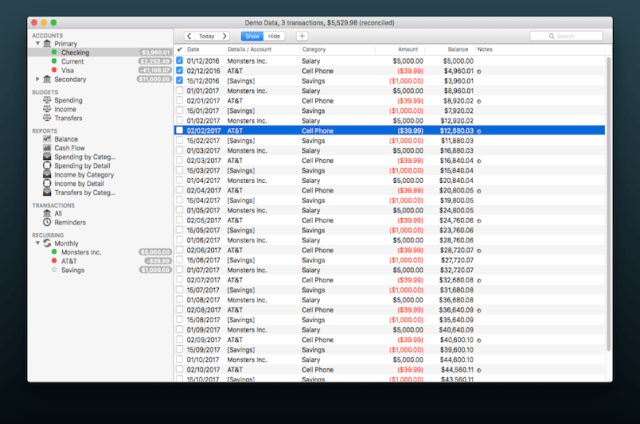640x424 pixels.
Task: Check reconciled box for 01/01/2017 Monsters Inc.
Action: (x=180, y=91)
